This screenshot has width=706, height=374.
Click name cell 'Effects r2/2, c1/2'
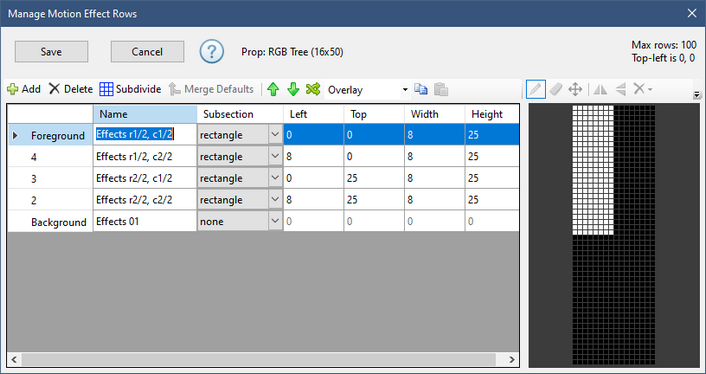pos(145,178)
